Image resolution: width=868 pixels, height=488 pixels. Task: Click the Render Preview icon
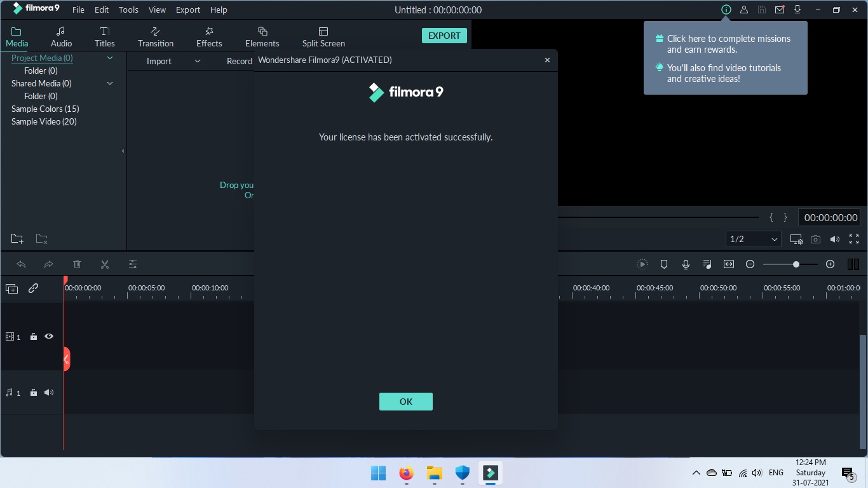click(642, 264)
